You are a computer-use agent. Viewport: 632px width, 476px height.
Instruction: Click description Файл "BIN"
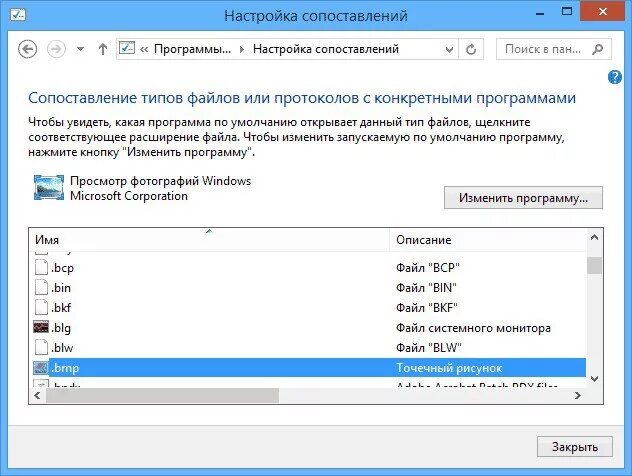[426, 288]
